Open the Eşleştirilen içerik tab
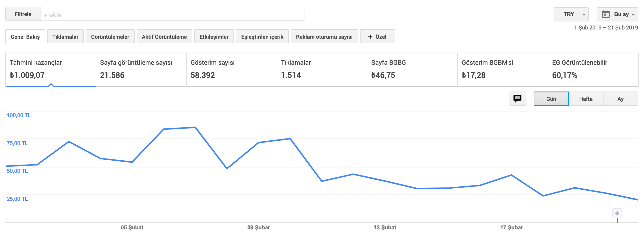 [x=262, y=37]
